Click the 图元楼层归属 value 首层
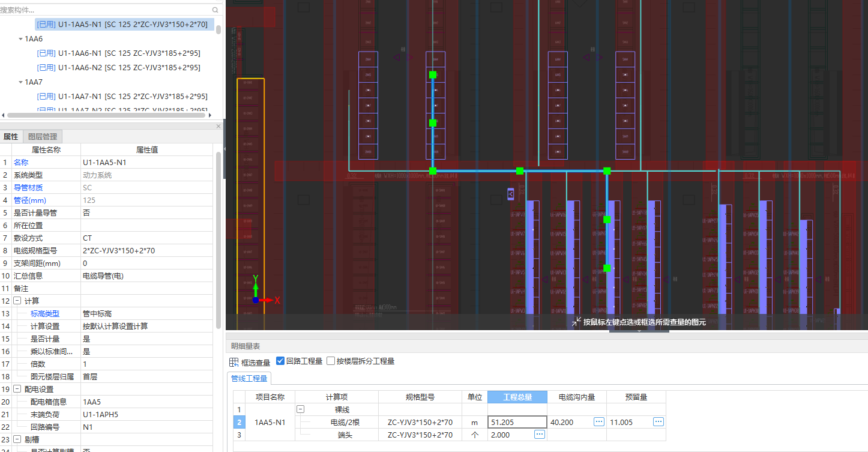This screenshot has height=452, width=868. [x=146, y=376]
